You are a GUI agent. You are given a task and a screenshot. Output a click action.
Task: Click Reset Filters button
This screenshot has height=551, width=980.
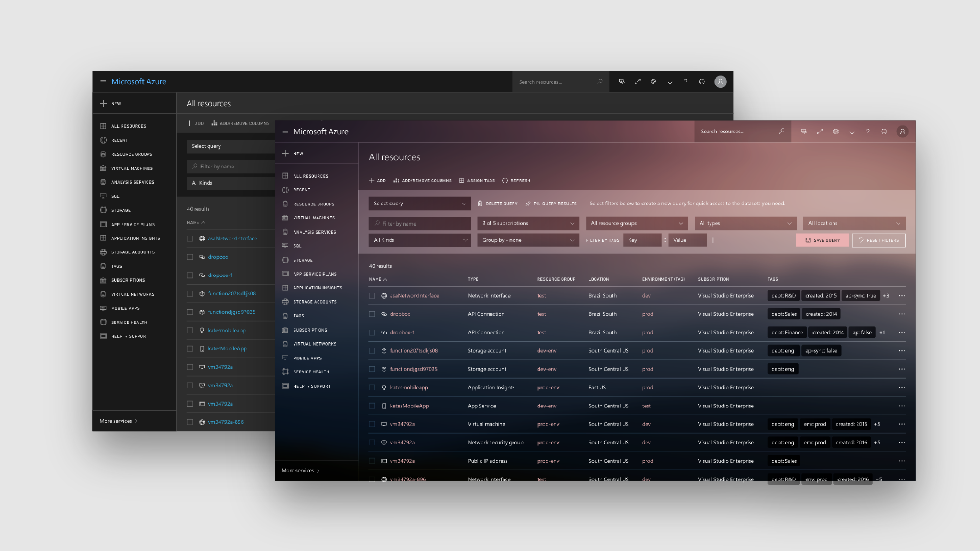click(x=878, y=240)
